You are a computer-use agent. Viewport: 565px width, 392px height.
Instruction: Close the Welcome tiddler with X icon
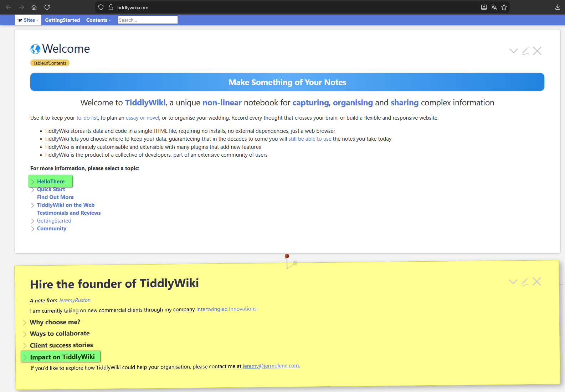537,51
